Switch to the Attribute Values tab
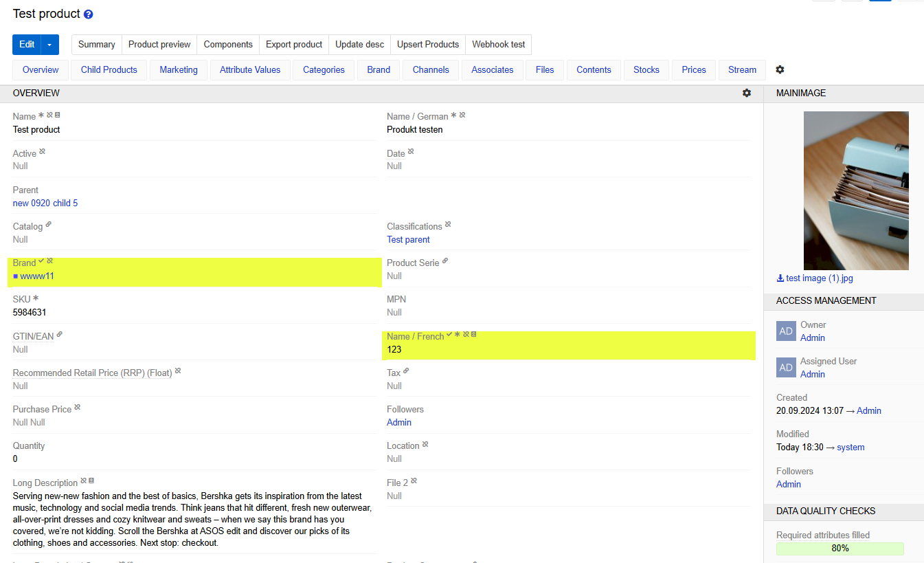 tap(250, 69)
